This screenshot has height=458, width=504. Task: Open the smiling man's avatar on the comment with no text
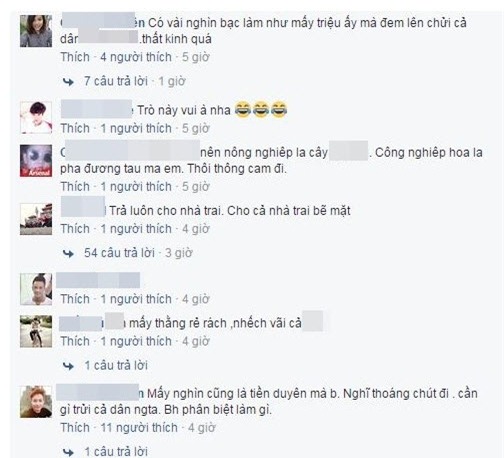tap(36, 289)
